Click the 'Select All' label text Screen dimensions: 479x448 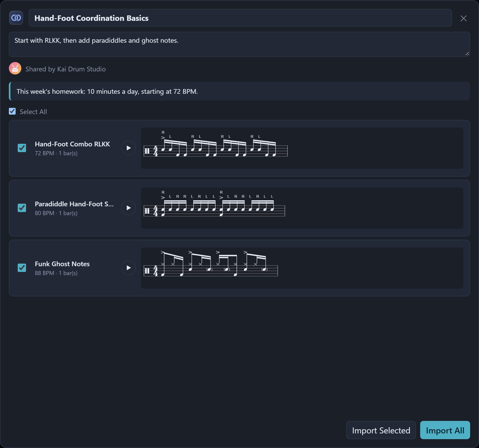33,112
